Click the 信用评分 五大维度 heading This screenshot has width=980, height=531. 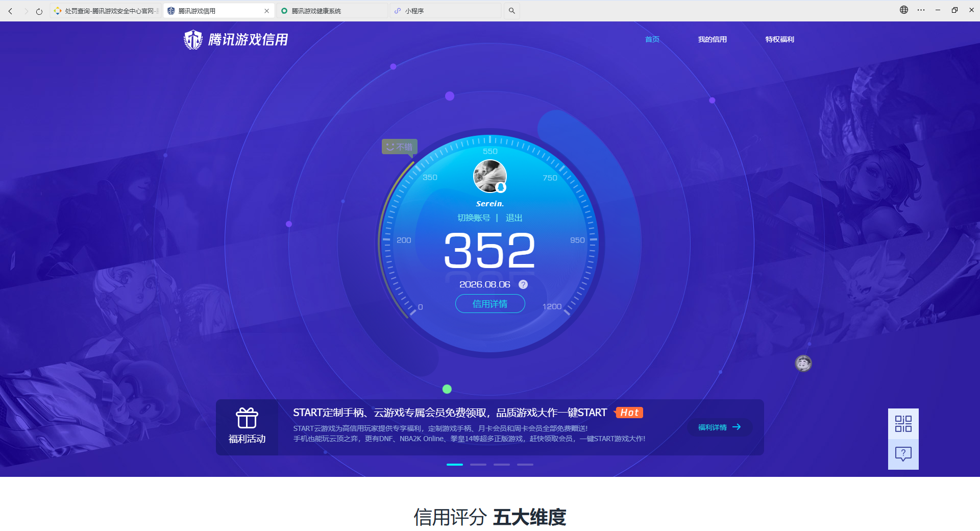(x=490, y=517)
